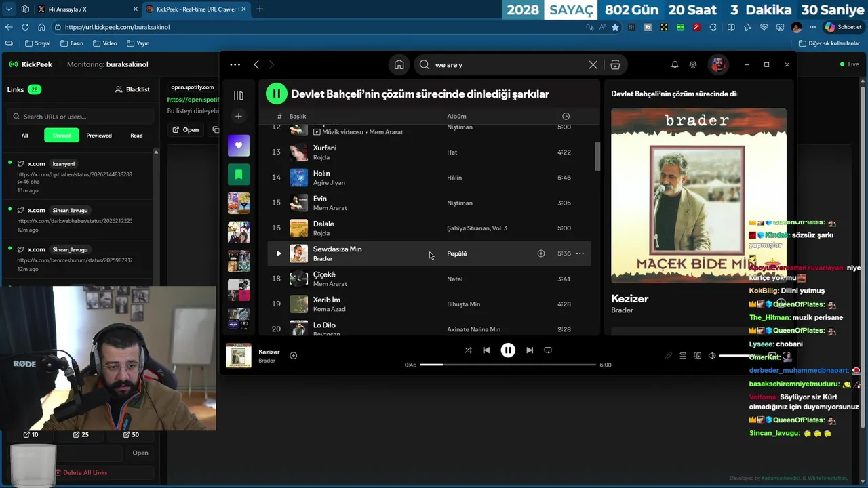Select track Xurfani by Rojda
Viewport: 868px width, 488px height.
point(429,152)
